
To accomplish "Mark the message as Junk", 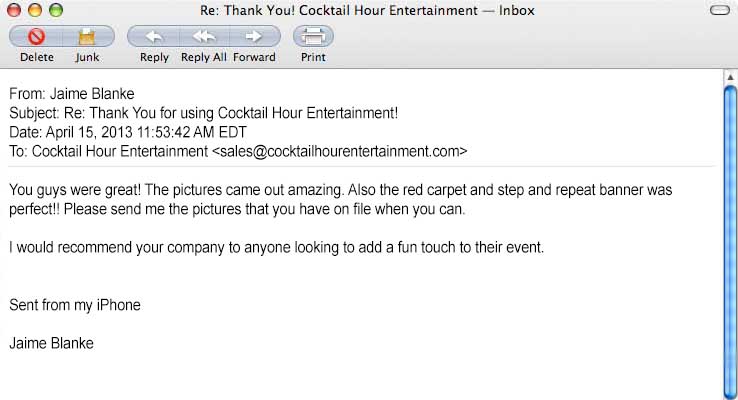I will [x=86, y=37].
